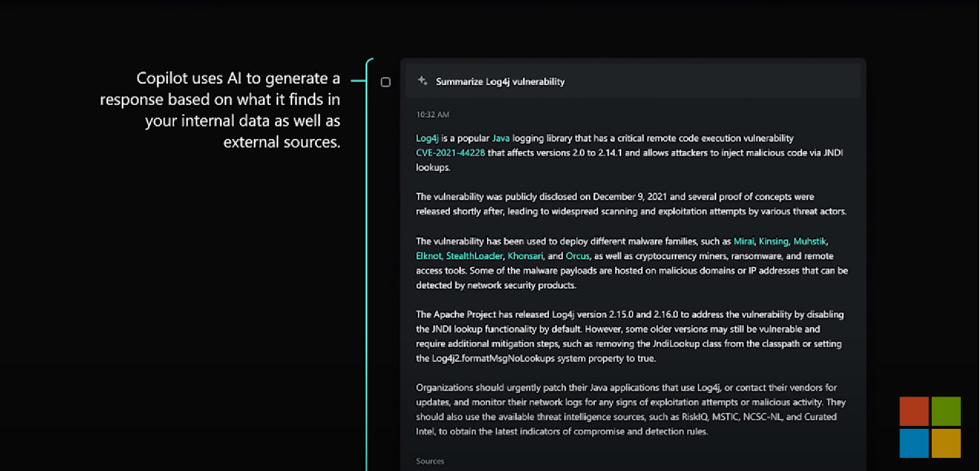The height and width of the screenshot is (471, 980).
Task: Click the Copilot sparkle icon
Action: point(423,81)
